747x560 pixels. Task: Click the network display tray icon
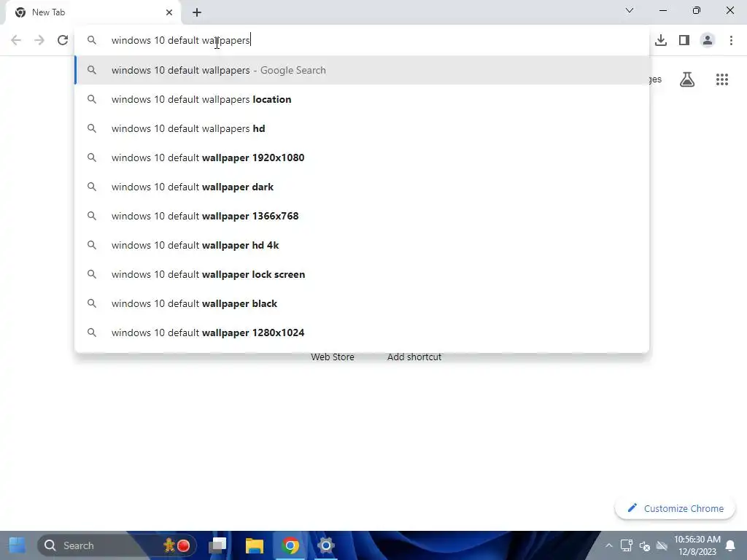coord(627,545)
